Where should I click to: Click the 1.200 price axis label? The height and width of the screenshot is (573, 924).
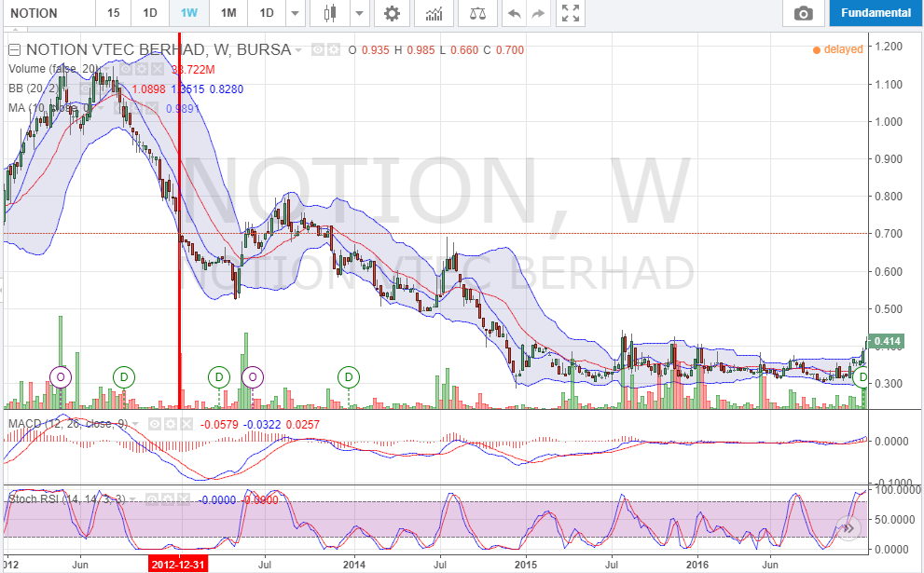tap(889, 47)
